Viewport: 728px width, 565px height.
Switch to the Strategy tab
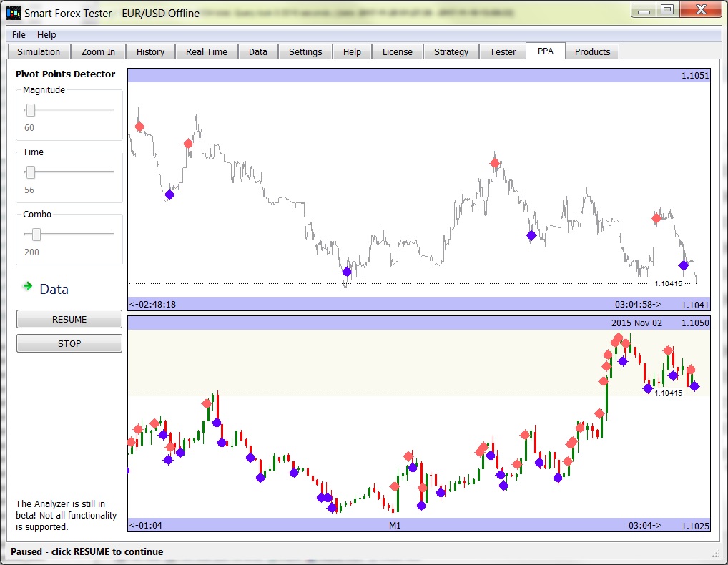coord(451,52)
